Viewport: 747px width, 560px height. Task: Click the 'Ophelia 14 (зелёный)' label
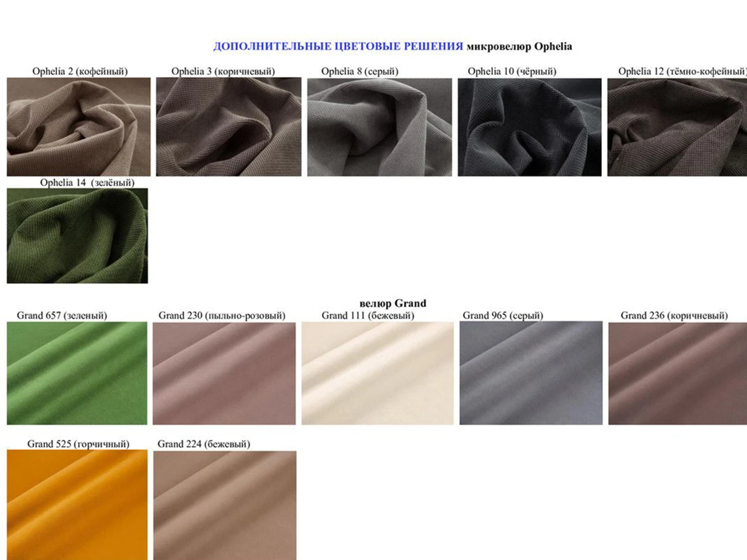tap(87, 182)
